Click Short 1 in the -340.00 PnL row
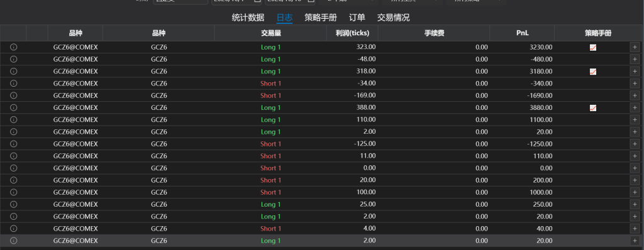 (x=270, y=84)
